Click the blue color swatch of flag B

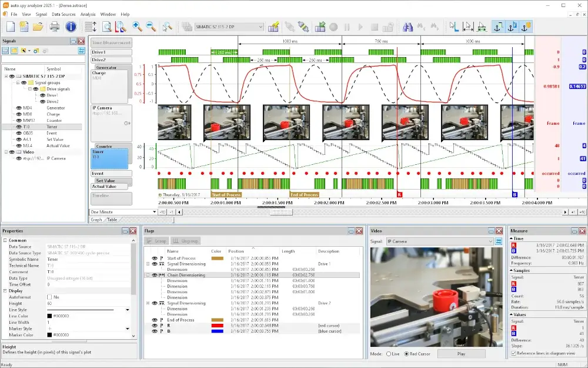217,331
